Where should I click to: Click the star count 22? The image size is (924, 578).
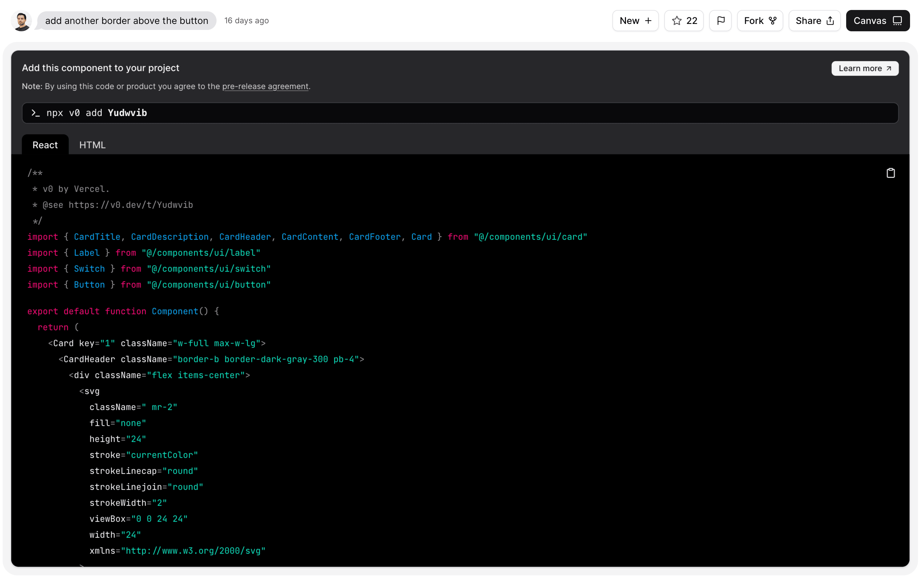[692, 21]
